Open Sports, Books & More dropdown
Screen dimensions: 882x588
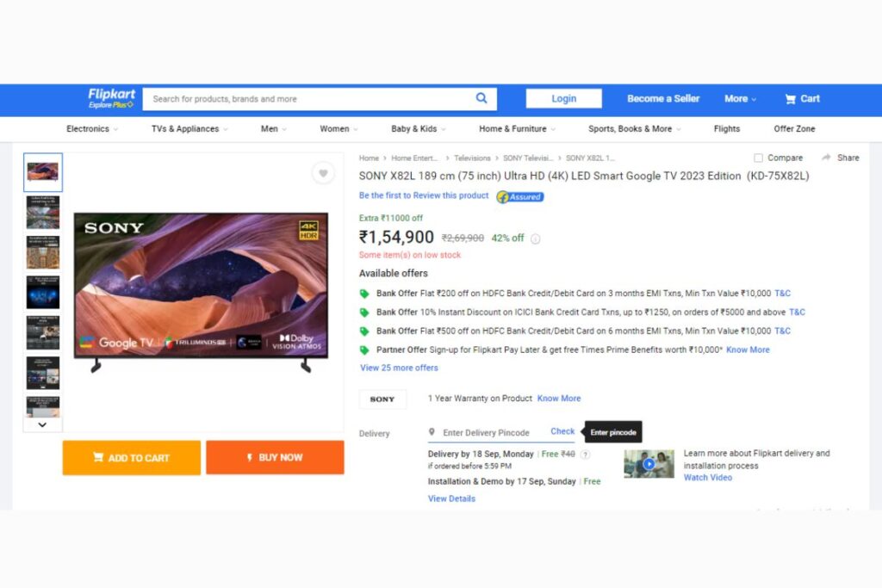click(635, 129)
